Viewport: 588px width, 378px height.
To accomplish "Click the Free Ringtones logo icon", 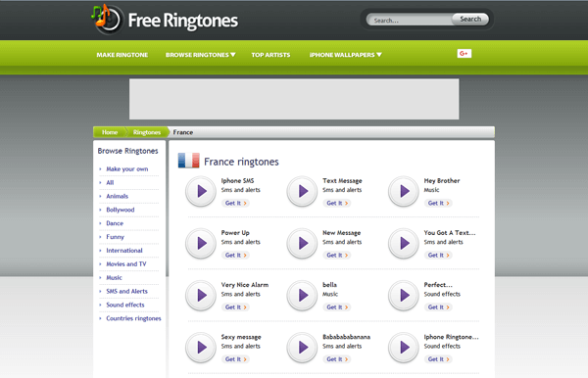I will coord(107,20).
